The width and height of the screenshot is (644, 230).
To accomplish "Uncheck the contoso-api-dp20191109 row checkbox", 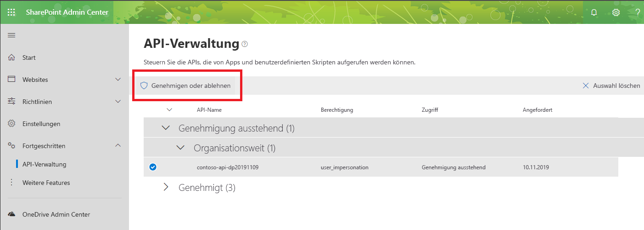I will [x=153, y=167].
